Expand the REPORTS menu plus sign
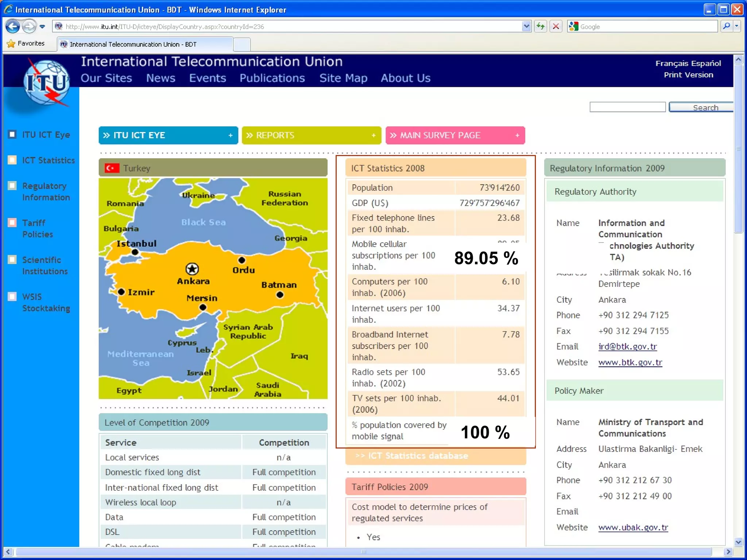This screenshot has width=747, height=560. pyautogui.click(x=373, y=136)
